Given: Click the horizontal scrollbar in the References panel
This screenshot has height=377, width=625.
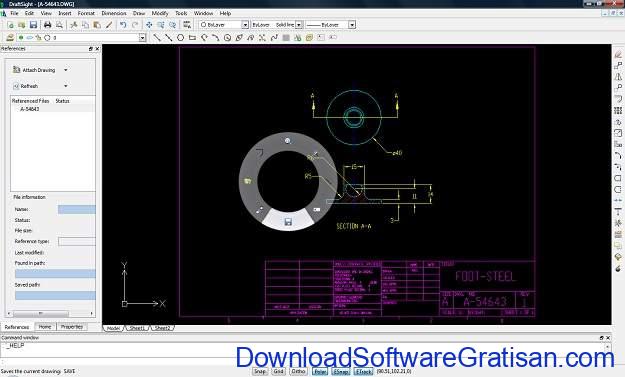Looking at the screenshot, I should (51, 314).
